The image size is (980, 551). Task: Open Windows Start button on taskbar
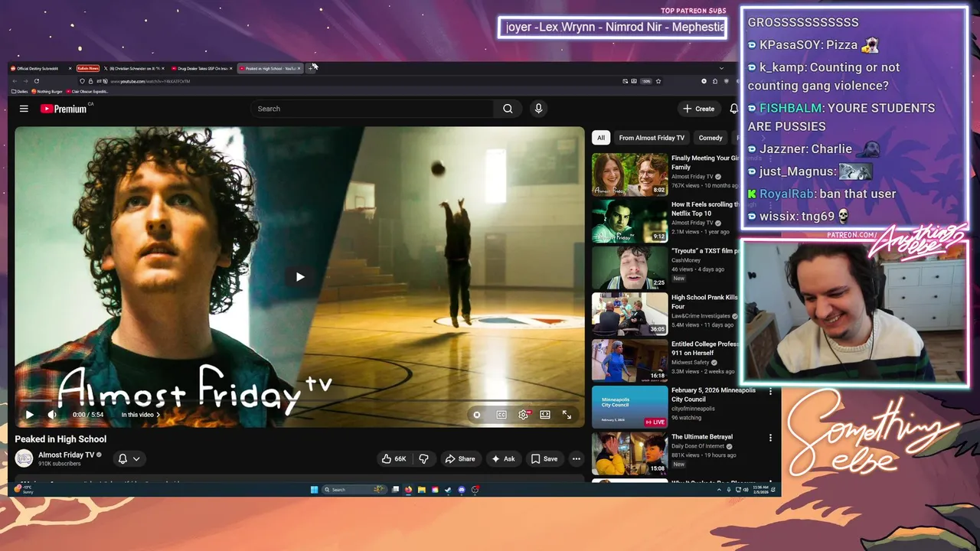[314, 490]
